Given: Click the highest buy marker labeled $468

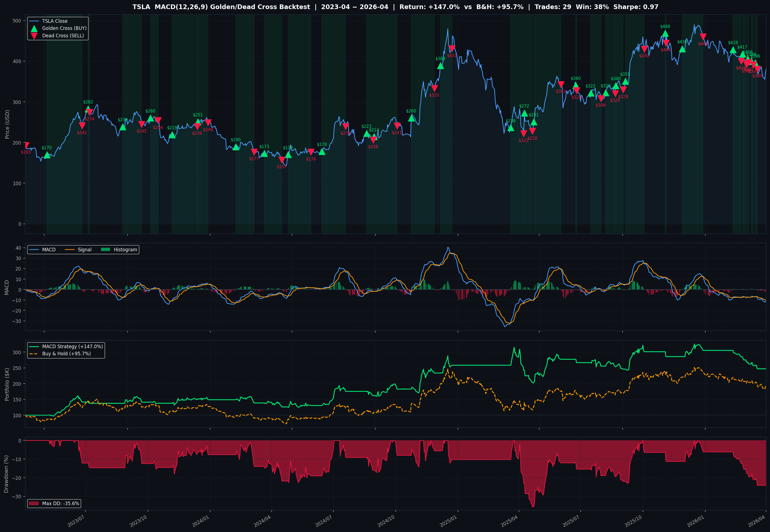Looking at the screenshot, I should click(665, 34).
